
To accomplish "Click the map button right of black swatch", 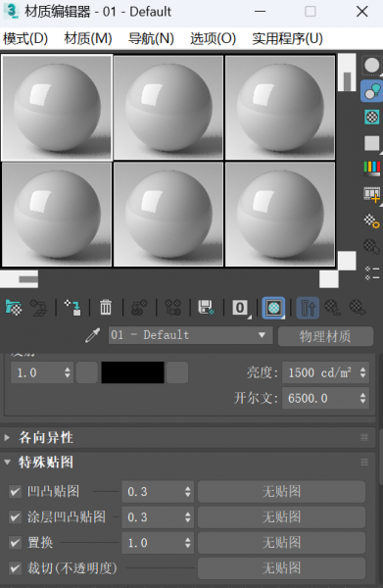I will pos(177,372).
